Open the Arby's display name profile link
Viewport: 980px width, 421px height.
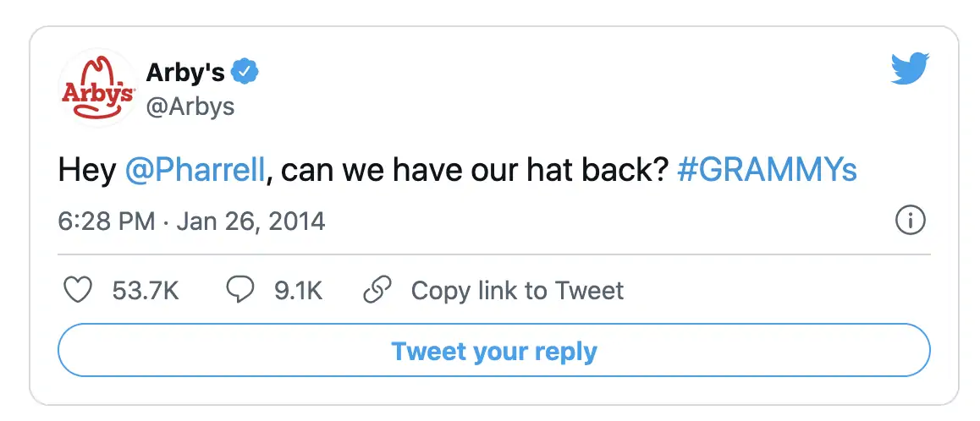(185, 73)
